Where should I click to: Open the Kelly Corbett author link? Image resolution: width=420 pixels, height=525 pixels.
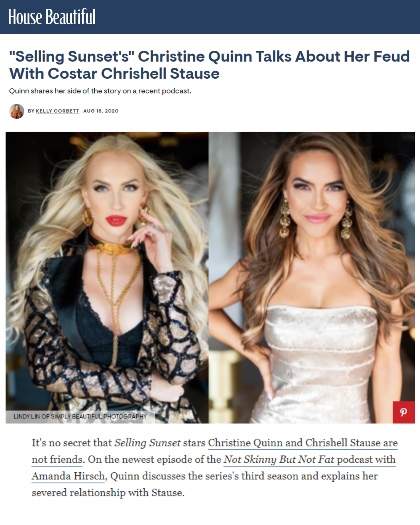click(57, 111)
